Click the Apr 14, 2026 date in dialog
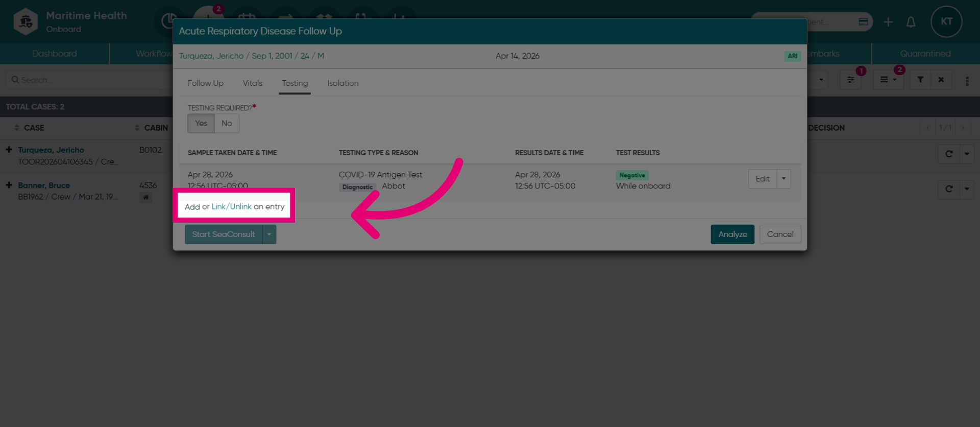The height and width of the screenshot is (427, 980). click(x=518, y=56)
